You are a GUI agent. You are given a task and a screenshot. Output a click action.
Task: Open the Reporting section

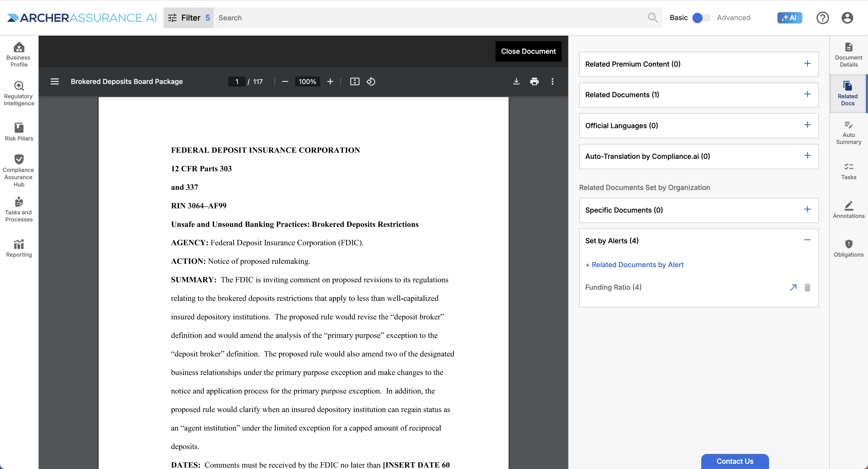click(x=19, y=248)
